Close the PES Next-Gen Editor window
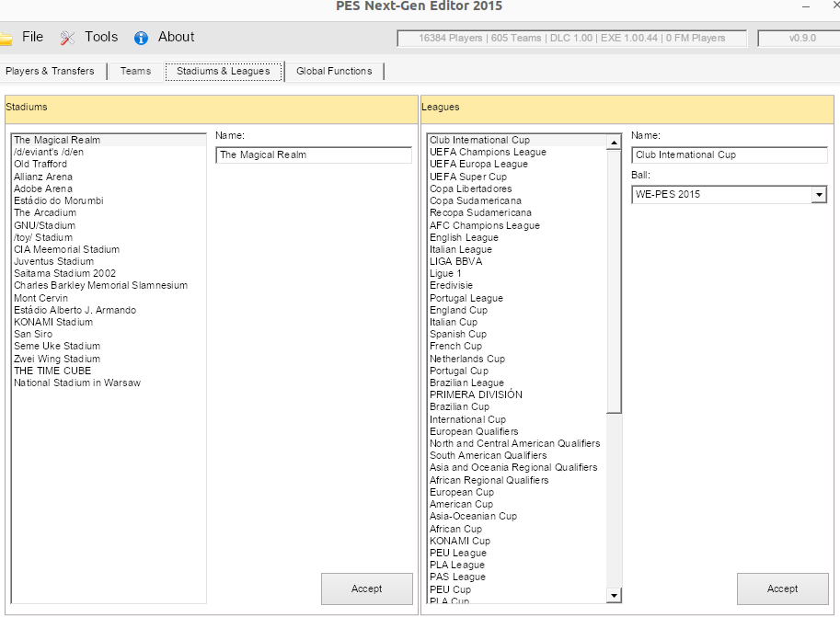 [x=835, y=6]
